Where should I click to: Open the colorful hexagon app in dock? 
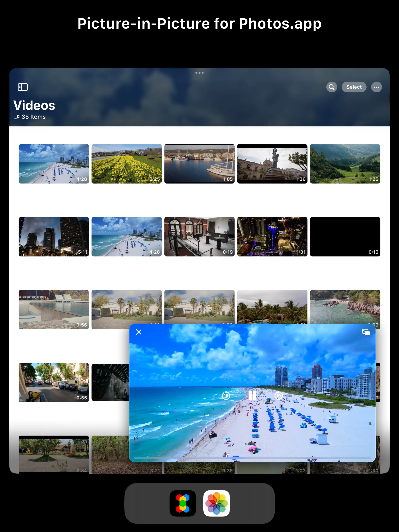[x=182, y=503]
